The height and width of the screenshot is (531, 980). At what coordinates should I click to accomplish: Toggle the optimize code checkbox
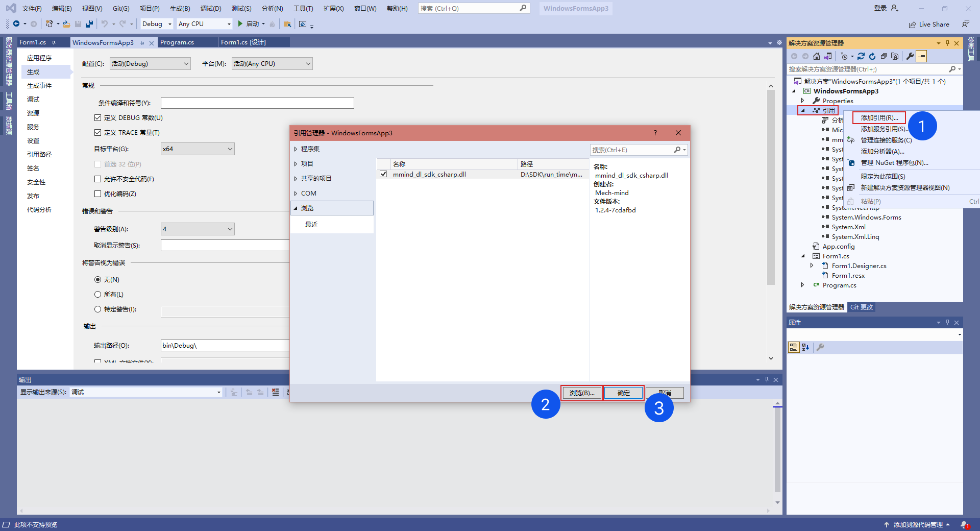pos(97,194)
